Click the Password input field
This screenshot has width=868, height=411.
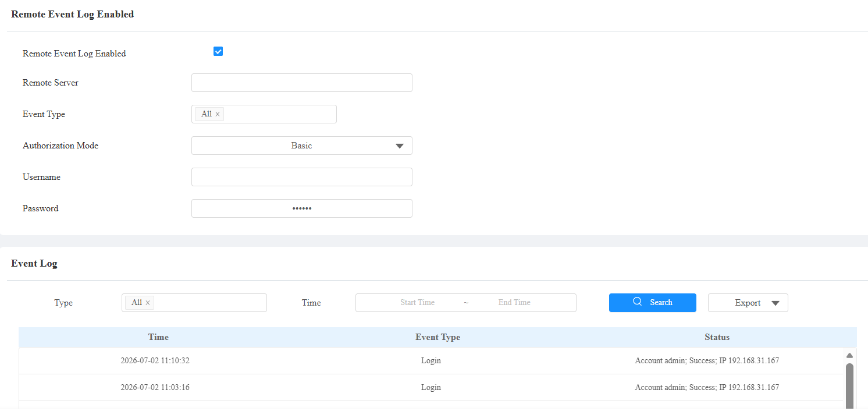pos(301,208)
